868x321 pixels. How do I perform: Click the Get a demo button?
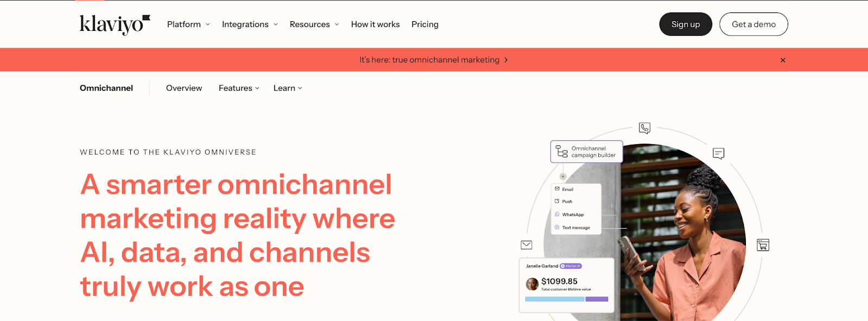point(754,24)
